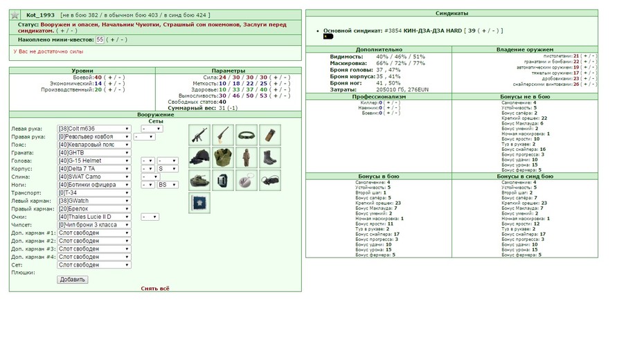Click the cowboy revolver item icon

223,135
